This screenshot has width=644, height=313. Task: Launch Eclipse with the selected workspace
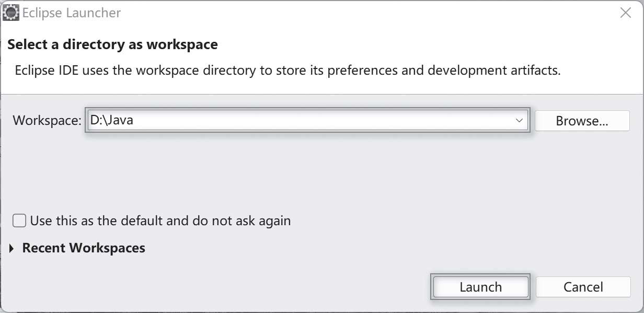[x=480, y=287]
